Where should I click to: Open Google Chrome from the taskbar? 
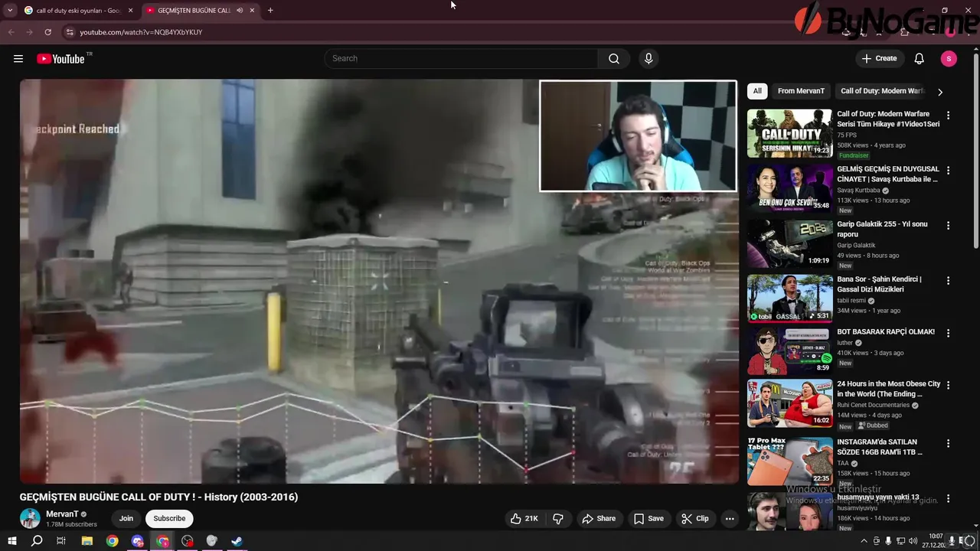coord(113,541)
